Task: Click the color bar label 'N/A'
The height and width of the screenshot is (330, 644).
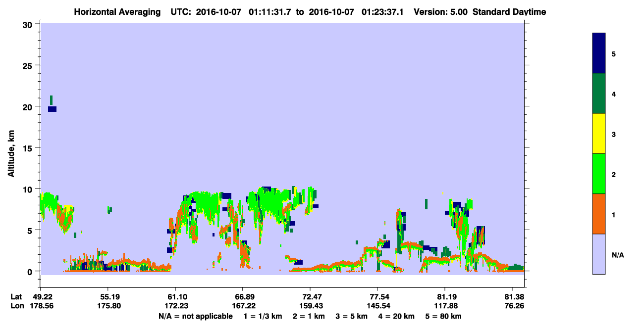Action: (x=617, y=255)
